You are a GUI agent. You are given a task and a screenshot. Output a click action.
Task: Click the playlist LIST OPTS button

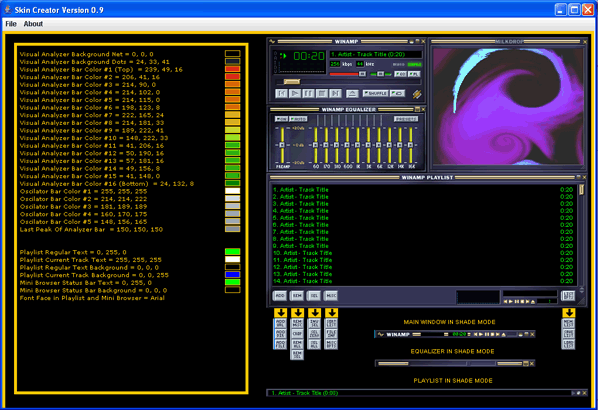[568, 296]
